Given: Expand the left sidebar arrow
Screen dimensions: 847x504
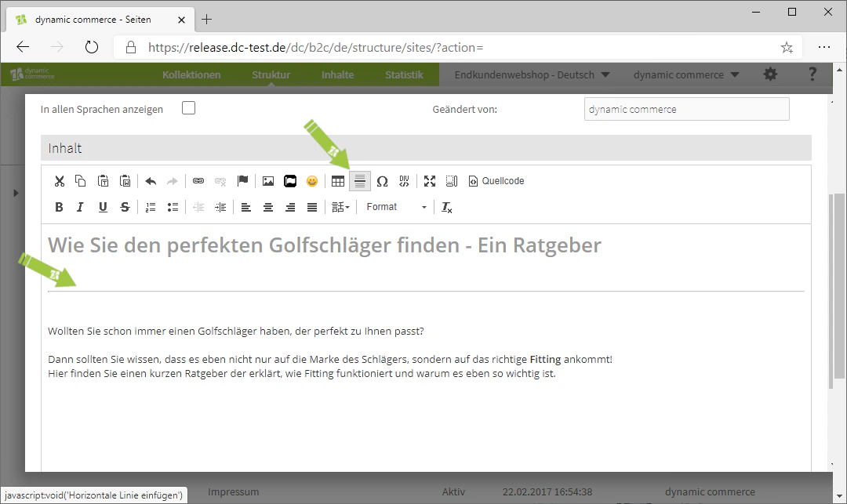Looking at the screenshot, I should 16,193.
